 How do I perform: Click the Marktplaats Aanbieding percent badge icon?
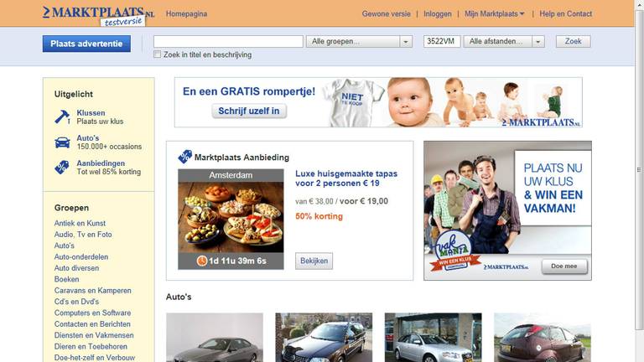184,157
